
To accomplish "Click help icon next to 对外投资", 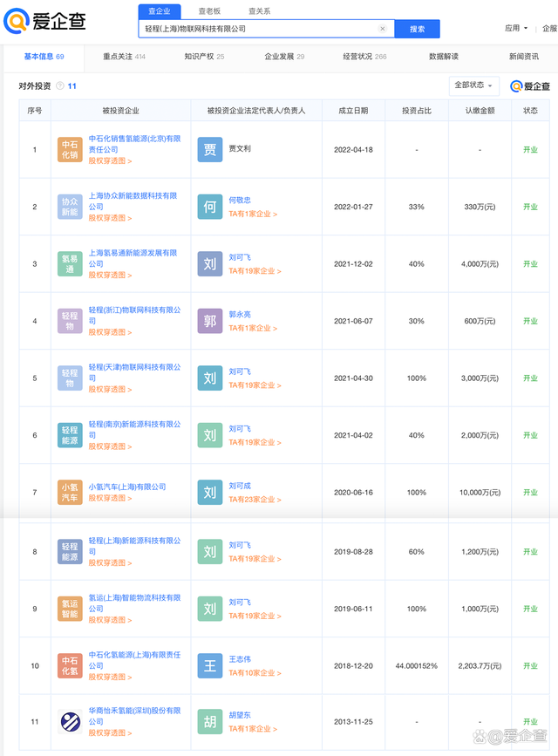I will tap(60, 85).
